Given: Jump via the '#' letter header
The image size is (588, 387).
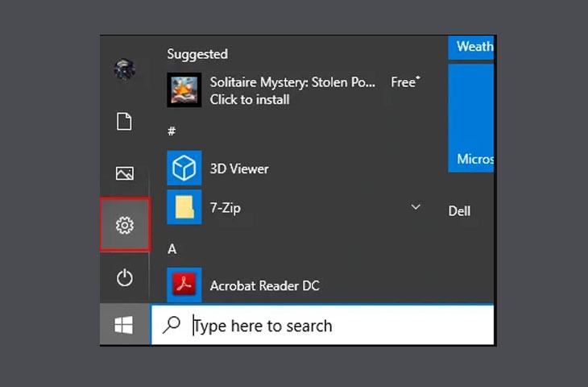Looking at the screenshot, I should 172,131.
